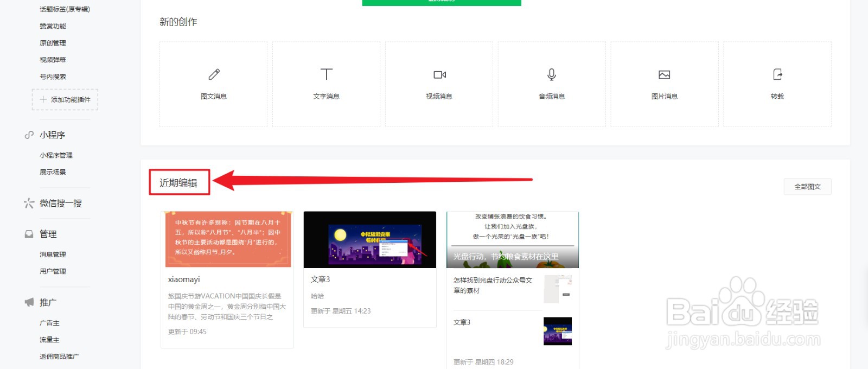
Task: Click the pencil icon for 图文消息
Action: (214, 74)
